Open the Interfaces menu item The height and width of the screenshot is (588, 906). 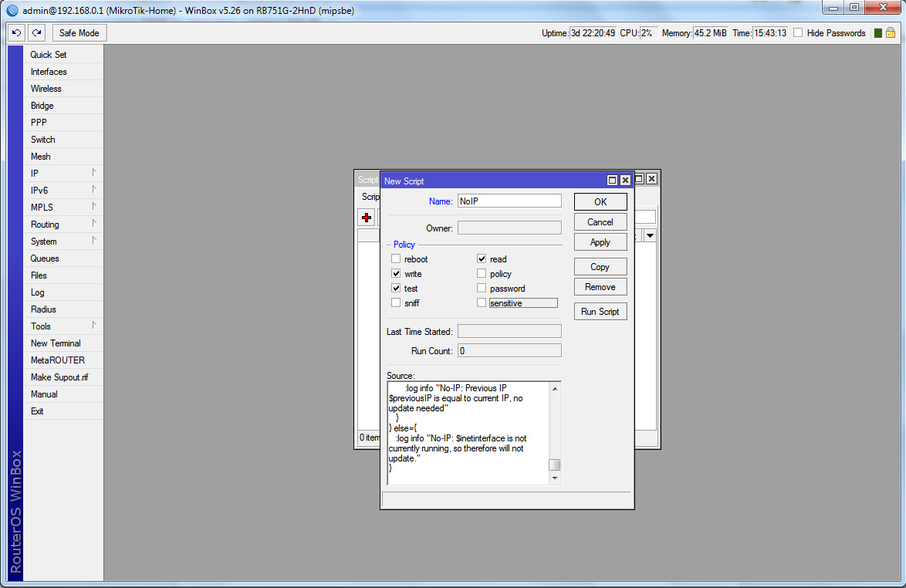tap(49, 72)
